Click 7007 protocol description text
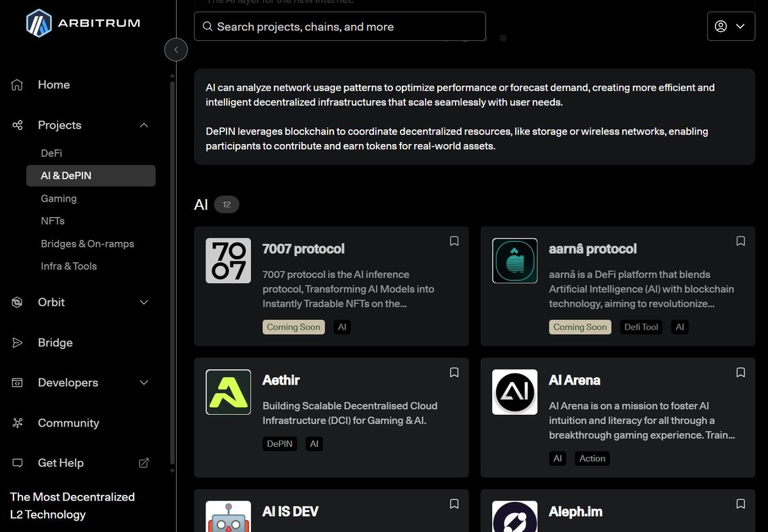The width and height of the screenshot is (768, 532). (349, 289)
